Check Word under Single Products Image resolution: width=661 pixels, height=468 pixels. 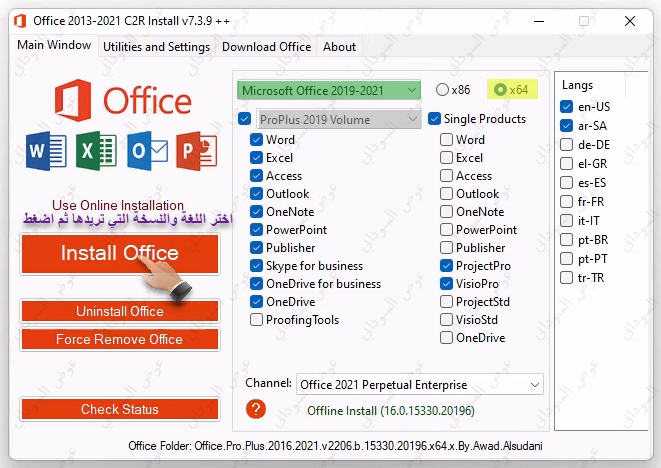click(x=446, y=140)
